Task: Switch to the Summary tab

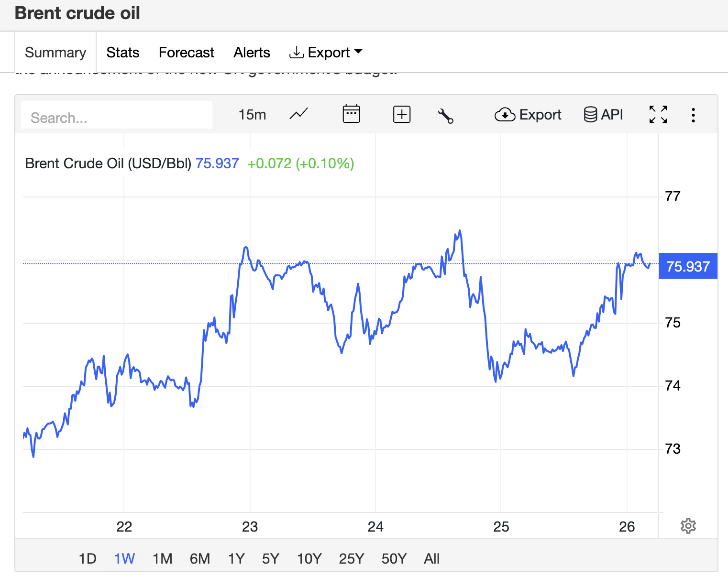Action: click(55, 53)
